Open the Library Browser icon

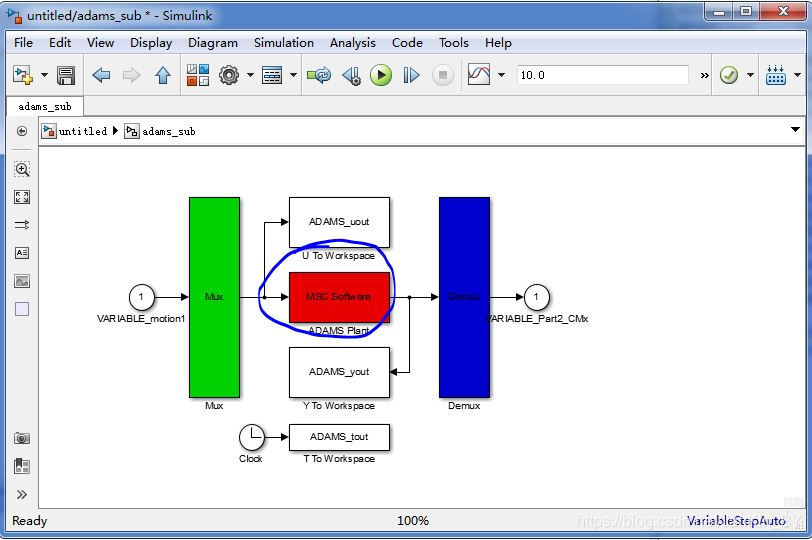[x=198, y=75]
